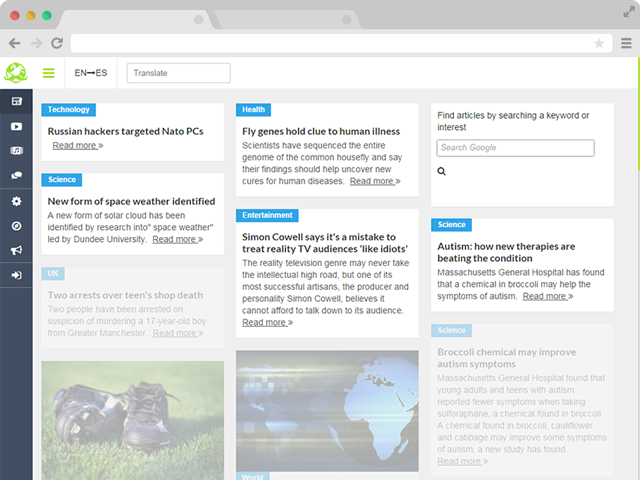The image size is (640, 480).
Task: Click the compass explore icon
Action: pos(16,226)
